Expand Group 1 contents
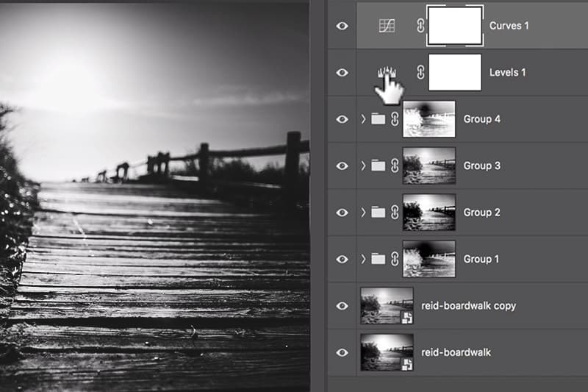 (363, 259)
